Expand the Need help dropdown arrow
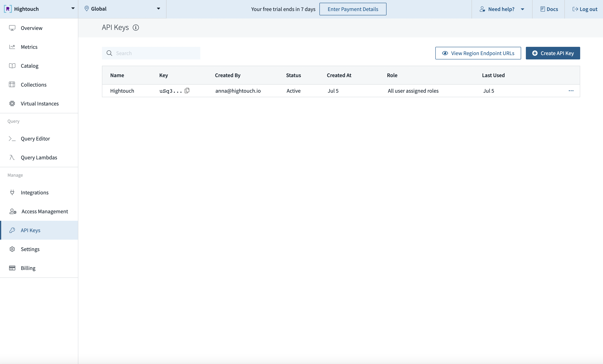Screen dimensions: 603x364 (x=523, y=9)
